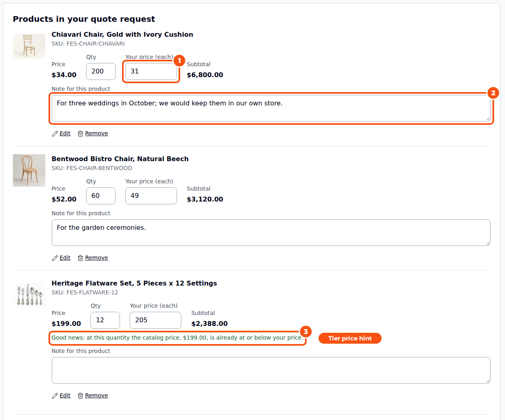The width and height of the screenshot is (505, 420).
Task: Click the $199.00 price under Price label
Action: click(66, 323)
